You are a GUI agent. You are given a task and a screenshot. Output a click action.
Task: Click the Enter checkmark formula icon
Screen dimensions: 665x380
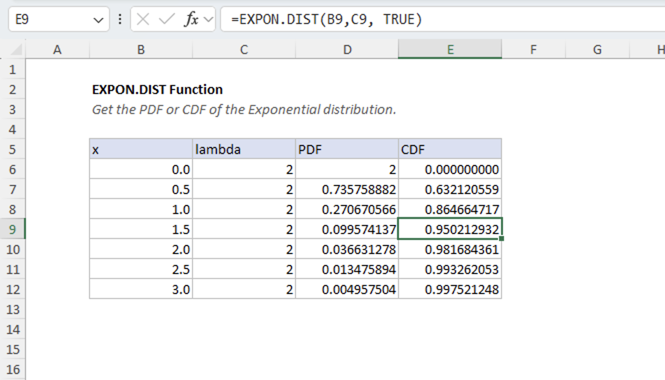pos(167,19)
